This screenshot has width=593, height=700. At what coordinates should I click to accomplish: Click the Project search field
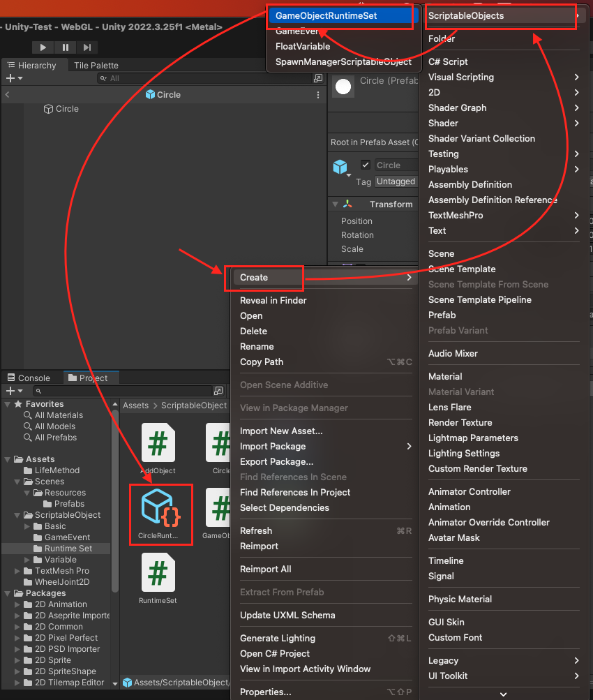click(123, 391)
